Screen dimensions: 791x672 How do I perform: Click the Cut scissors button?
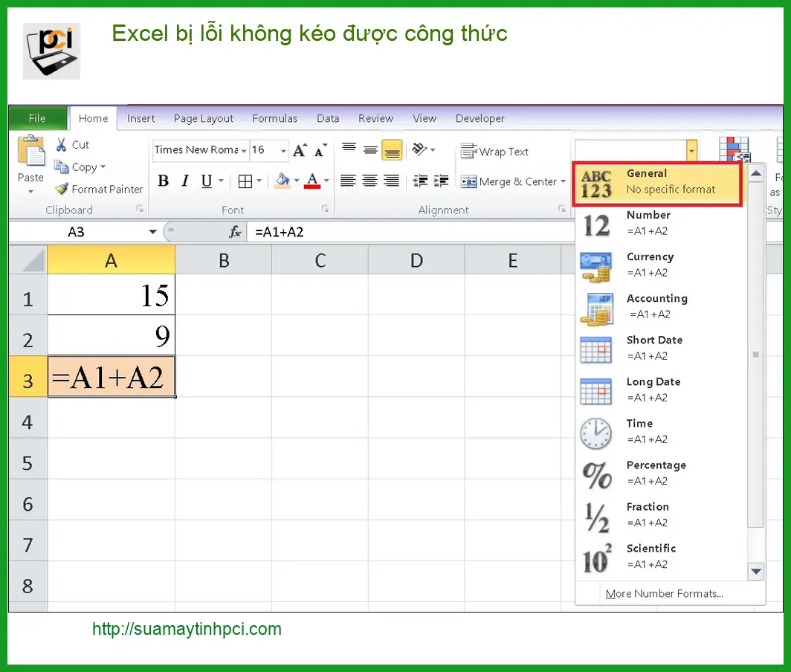pyautogui.click(x=72, y=145)
